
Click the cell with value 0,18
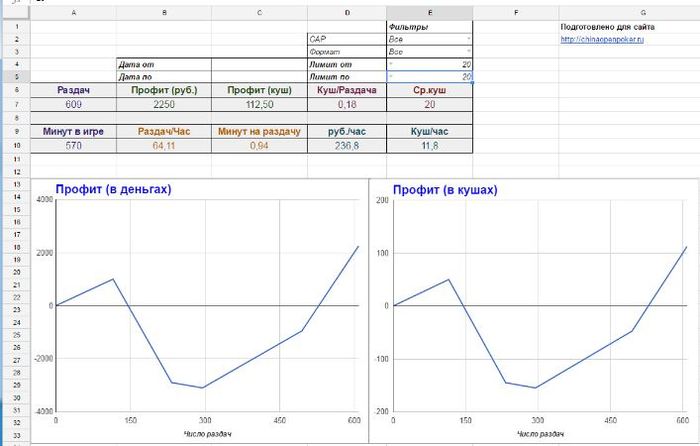click(347, 104)
